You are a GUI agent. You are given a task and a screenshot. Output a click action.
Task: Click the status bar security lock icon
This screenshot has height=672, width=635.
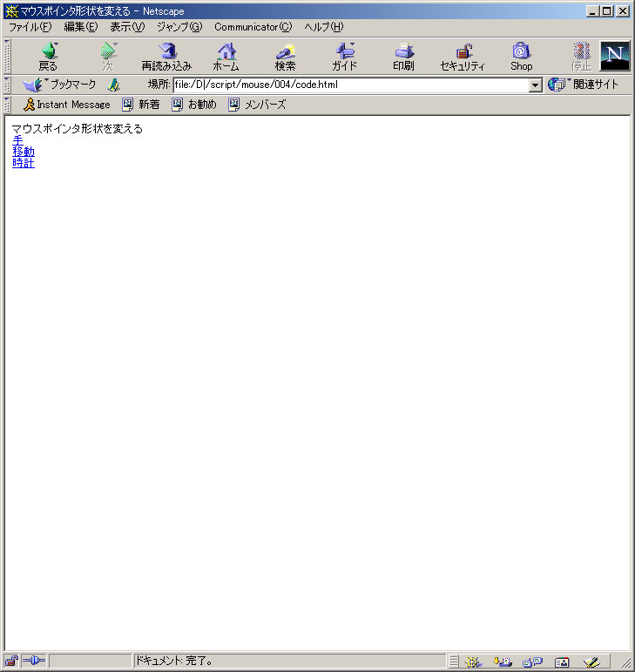click(x=11, y=662)
